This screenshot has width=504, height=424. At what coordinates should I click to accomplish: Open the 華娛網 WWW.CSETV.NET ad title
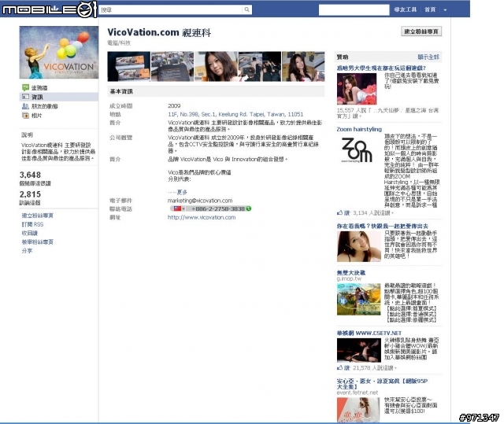pyautogui.click(x=369, y=333)
